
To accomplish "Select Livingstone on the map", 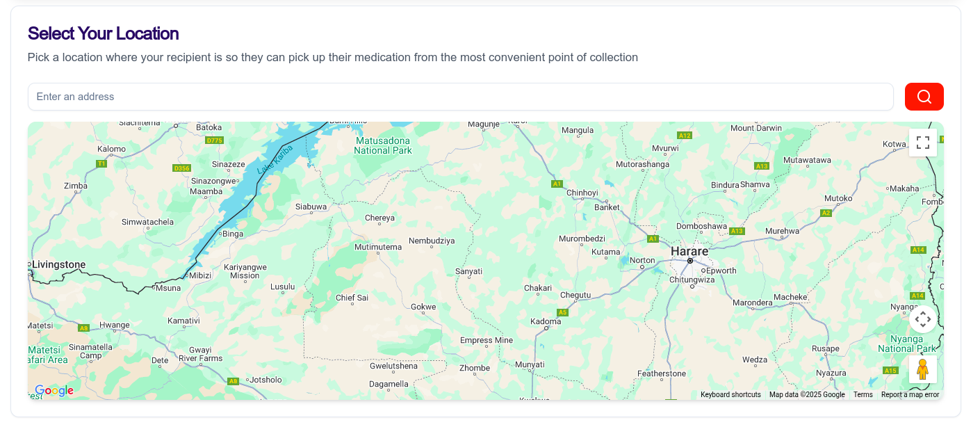I will coord(58,264).
